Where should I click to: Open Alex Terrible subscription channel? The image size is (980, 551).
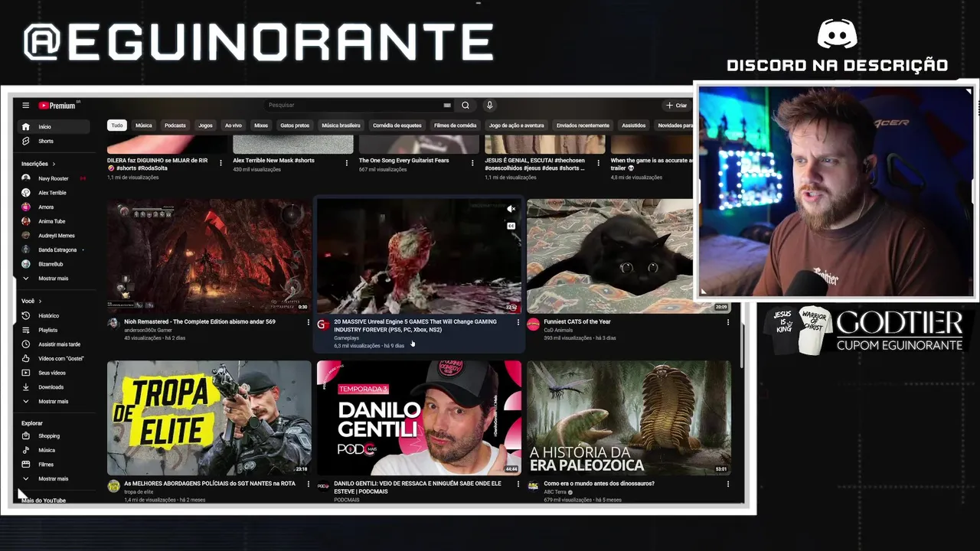pyautogui.click(x=54, y=193)
